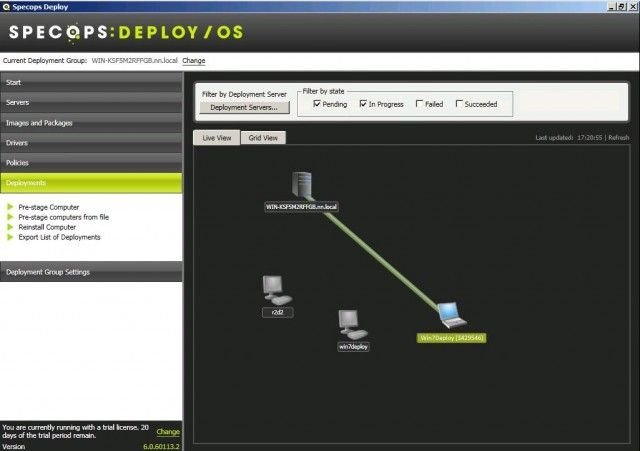Viewport: 640px width, 451px height.
Task: Open the Start section in sidebar
Action: point(91,82)
